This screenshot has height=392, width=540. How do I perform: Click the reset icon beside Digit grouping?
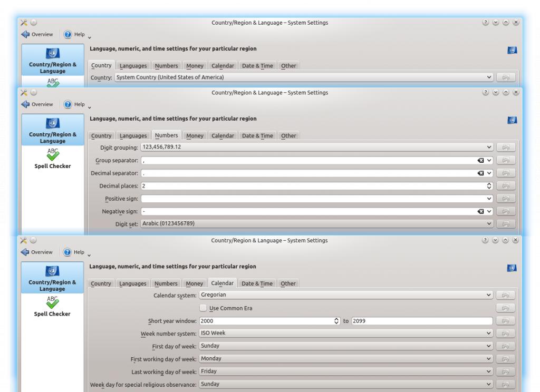505,148
